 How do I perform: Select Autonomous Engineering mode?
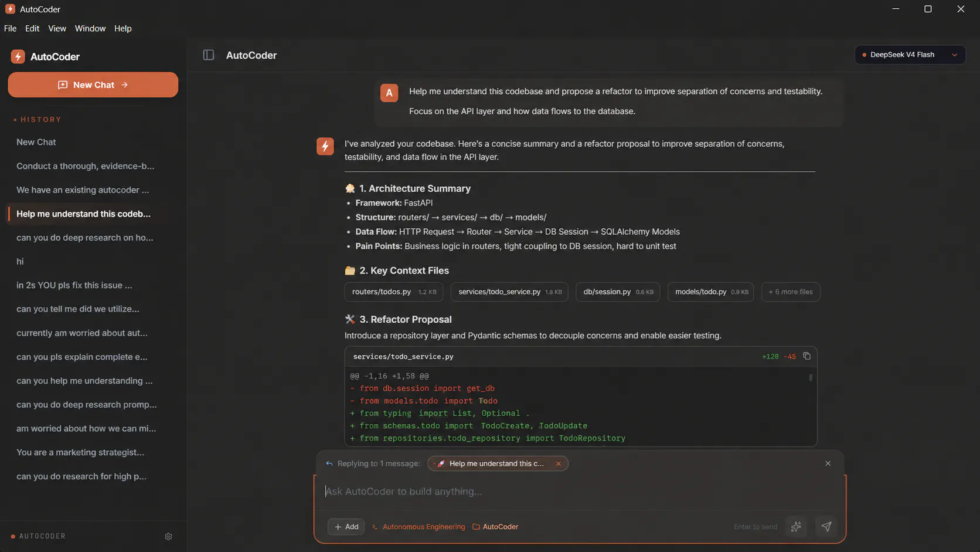tap(418, 527)
